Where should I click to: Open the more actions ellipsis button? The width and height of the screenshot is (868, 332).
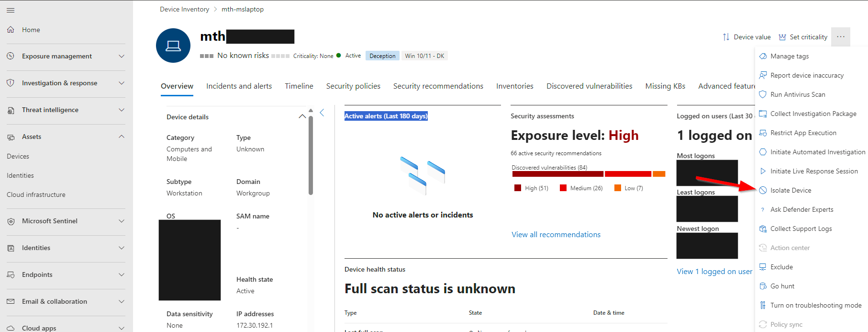841,37
